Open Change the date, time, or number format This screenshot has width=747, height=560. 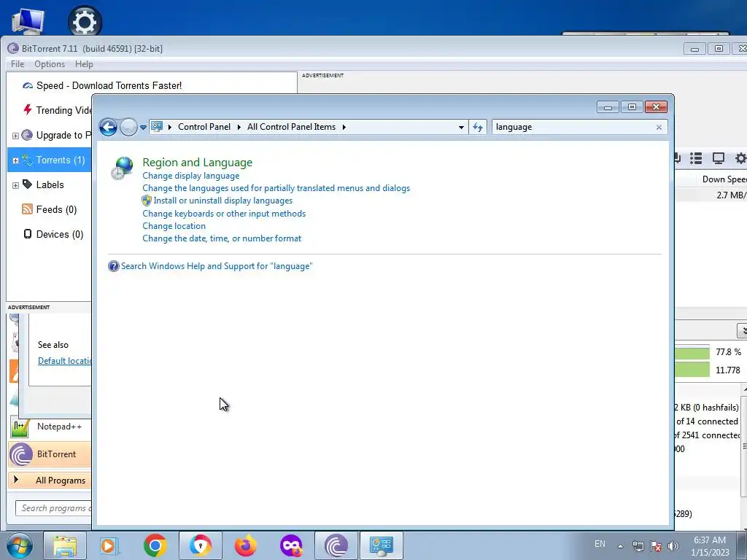tap(222, 238)
